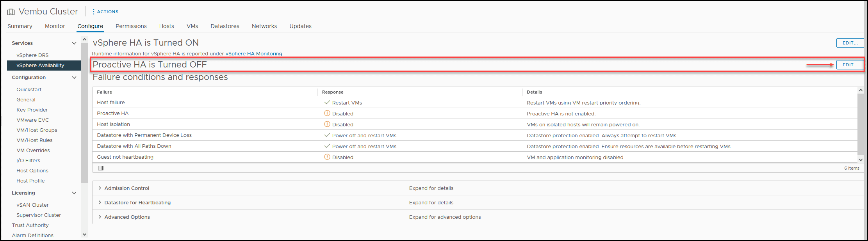Select Host Options in sidebar

point(32,171)
